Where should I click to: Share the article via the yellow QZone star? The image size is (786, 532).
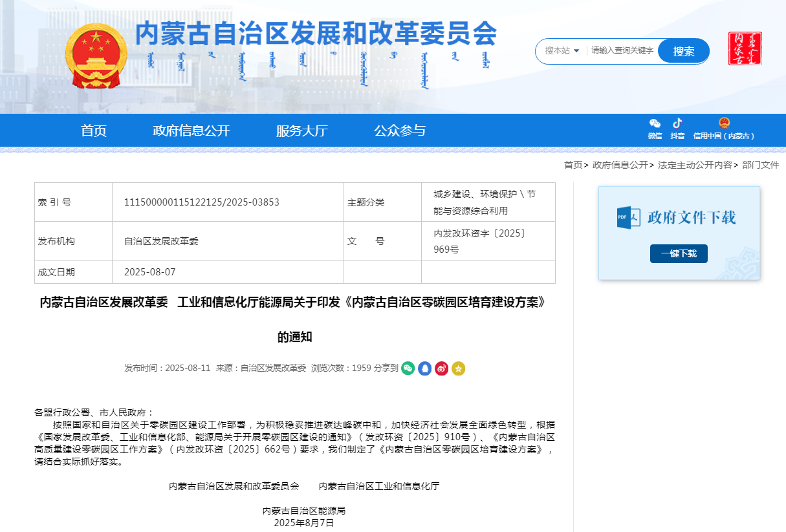[459, 368]
